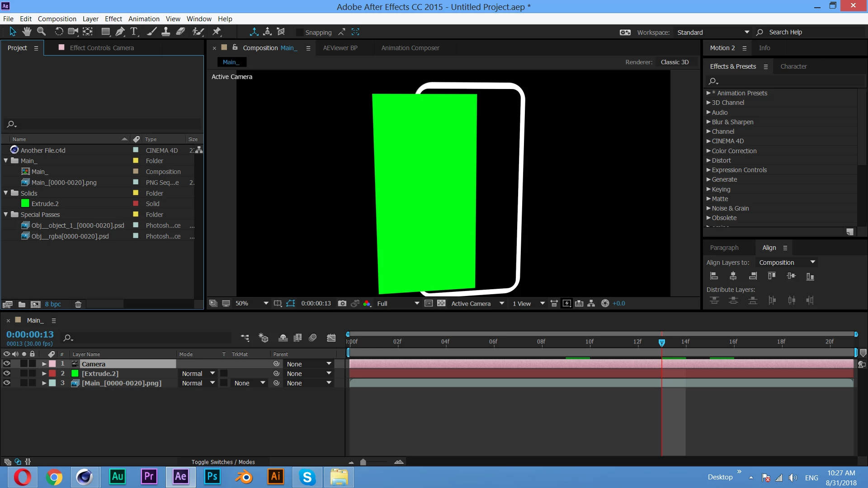Open the Animation menu
868x488 pixels.
tap(144, 19)
